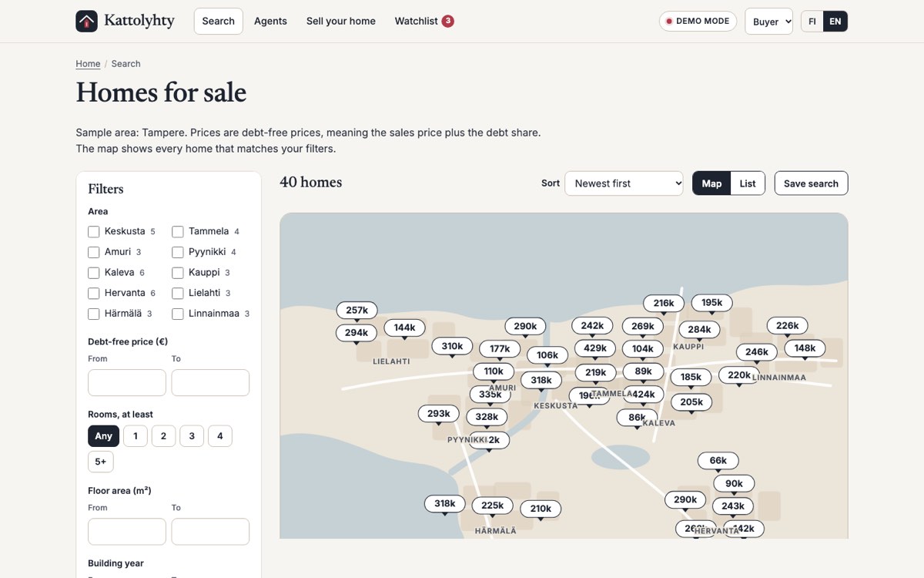Select the 185k map price marker

(691, 377)
